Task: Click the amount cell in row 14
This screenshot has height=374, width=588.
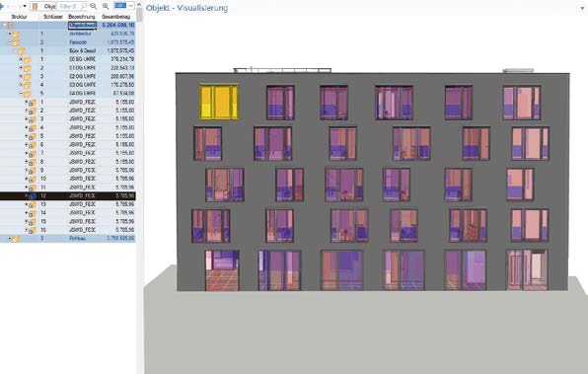Action: (125, 213)
